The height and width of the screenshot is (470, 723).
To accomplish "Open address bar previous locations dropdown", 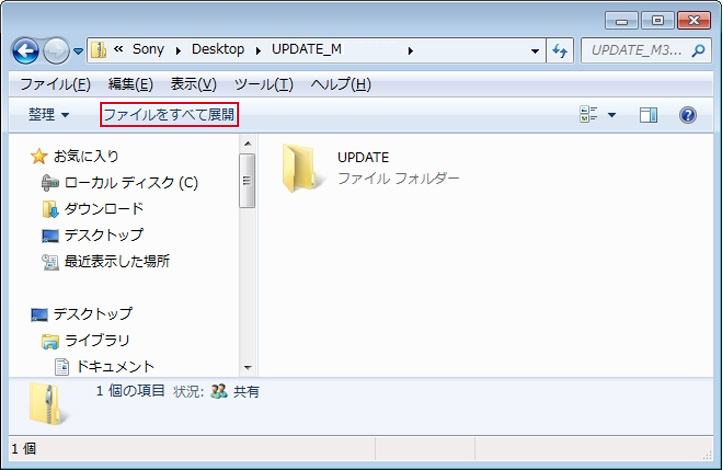I will 535,50.
